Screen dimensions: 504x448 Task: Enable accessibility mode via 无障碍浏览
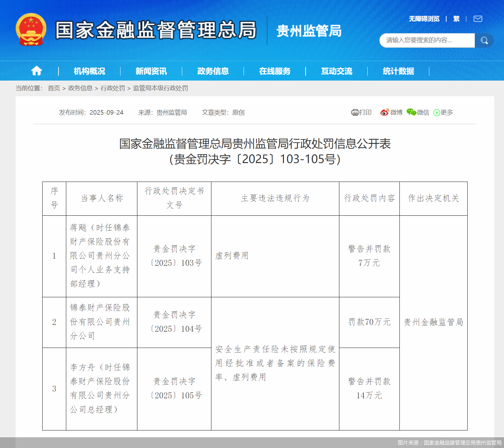pos(424,19)
